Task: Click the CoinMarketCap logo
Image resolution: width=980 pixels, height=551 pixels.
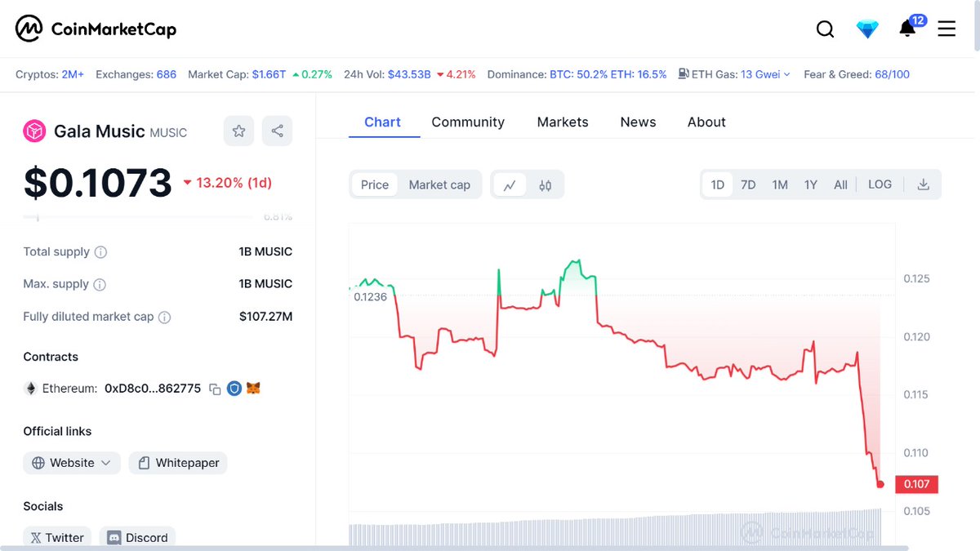Action: coord(96,29)
